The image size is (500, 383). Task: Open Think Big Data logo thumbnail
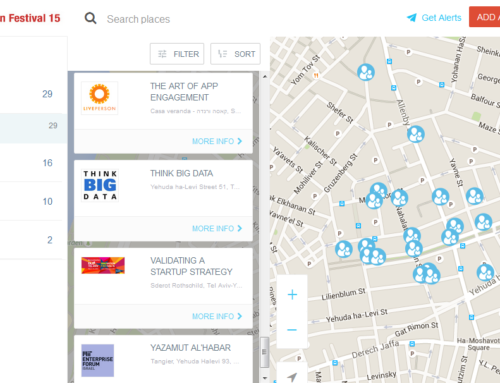(100, 185)
